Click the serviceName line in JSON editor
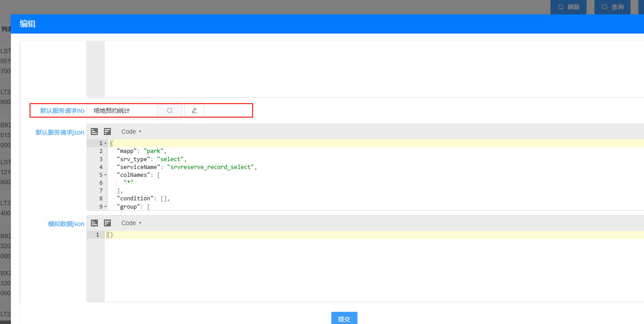This screenshot has width=644, height=324. point(187,167)
